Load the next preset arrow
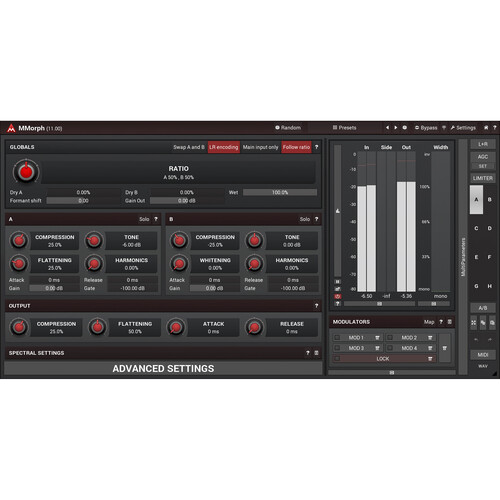Viewport: 500px width, 500px height. click(x=396, y=128)
